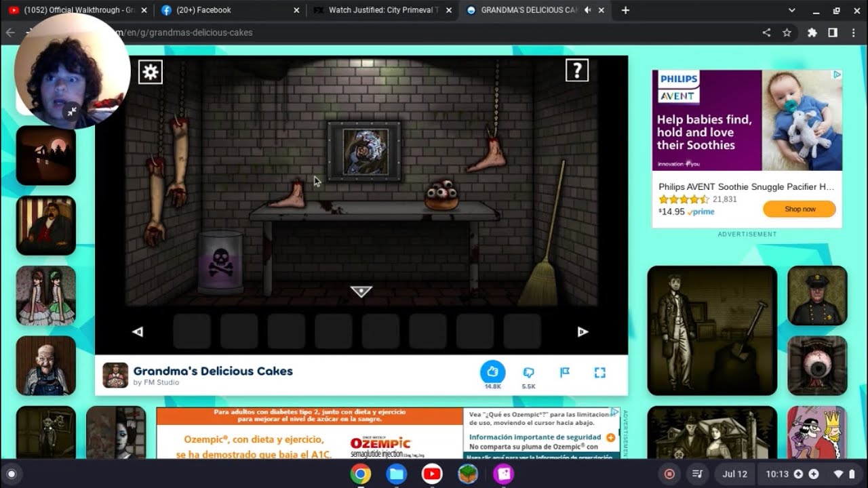Go down using the game's down arrow
868x488 pixels.
pyautogui.click(x=361, y=291)
